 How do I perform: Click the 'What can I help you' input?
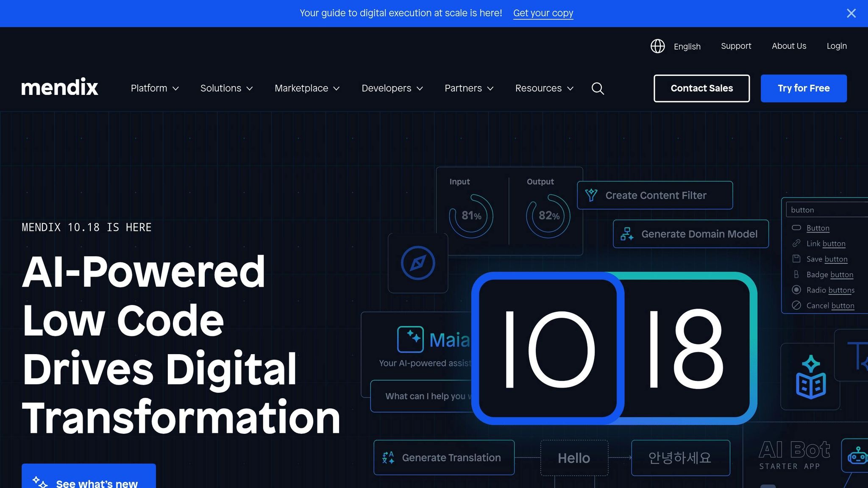tap(421, 396)
